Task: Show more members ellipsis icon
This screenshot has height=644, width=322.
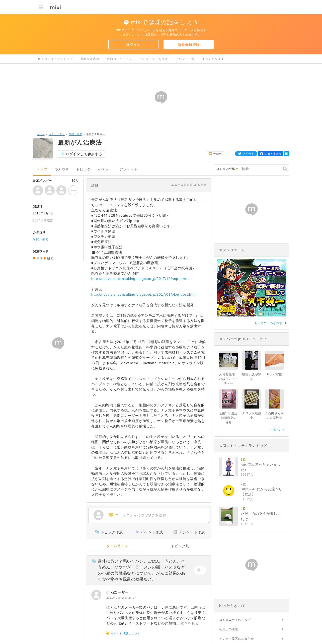Action: [73, 190]
